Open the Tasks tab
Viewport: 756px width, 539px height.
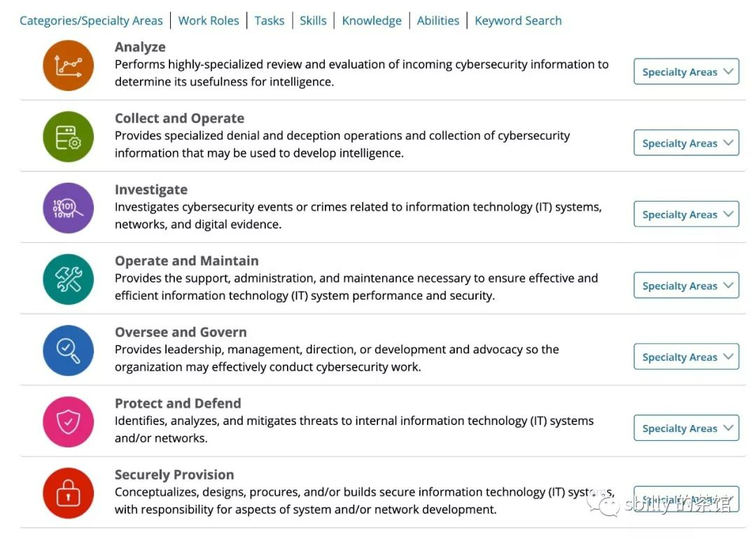(x=269, y=20)
